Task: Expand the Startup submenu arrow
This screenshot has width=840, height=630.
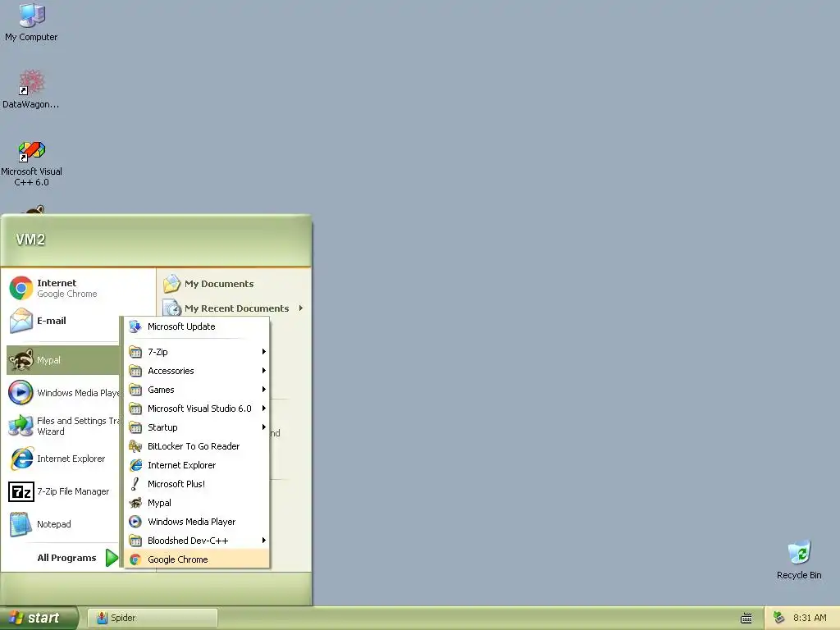Action: pos(263,427)
